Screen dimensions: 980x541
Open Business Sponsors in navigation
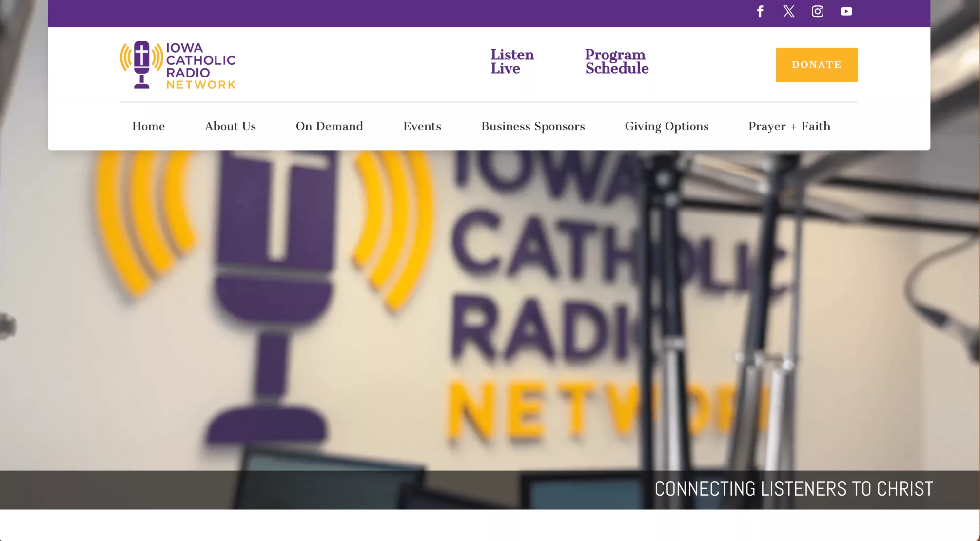click(533, 126)
